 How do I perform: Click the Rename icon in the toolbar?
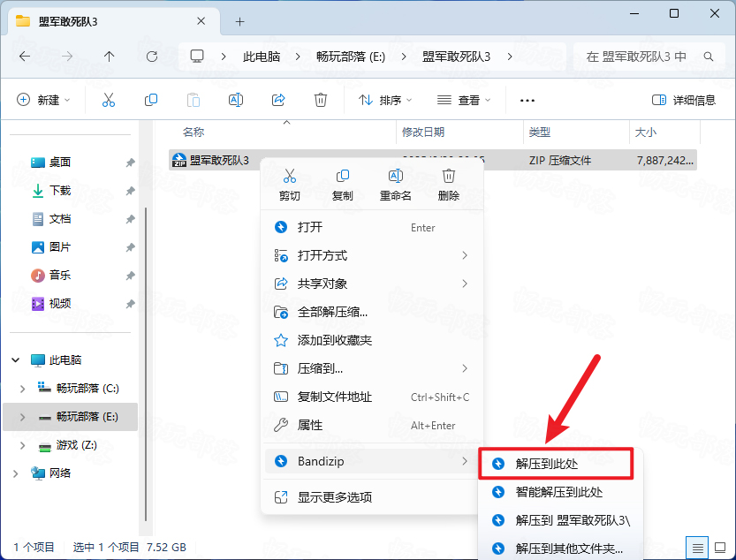point(236,100)
